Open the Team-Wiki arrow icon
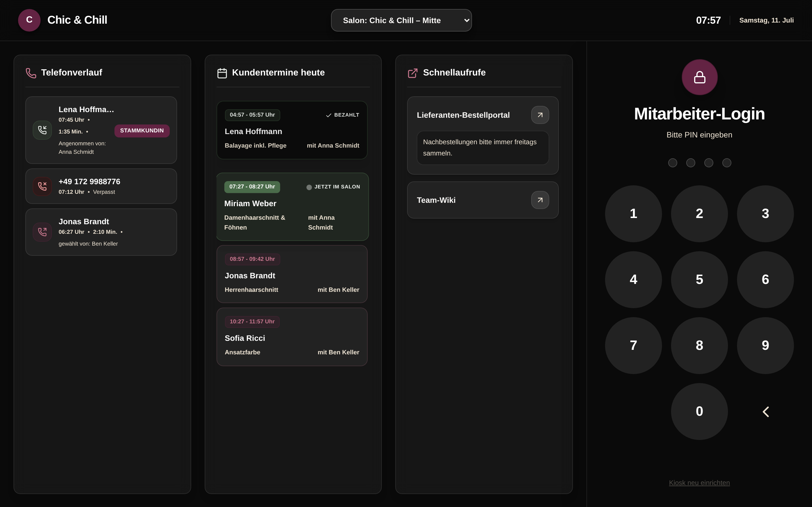 pos(540,200)
